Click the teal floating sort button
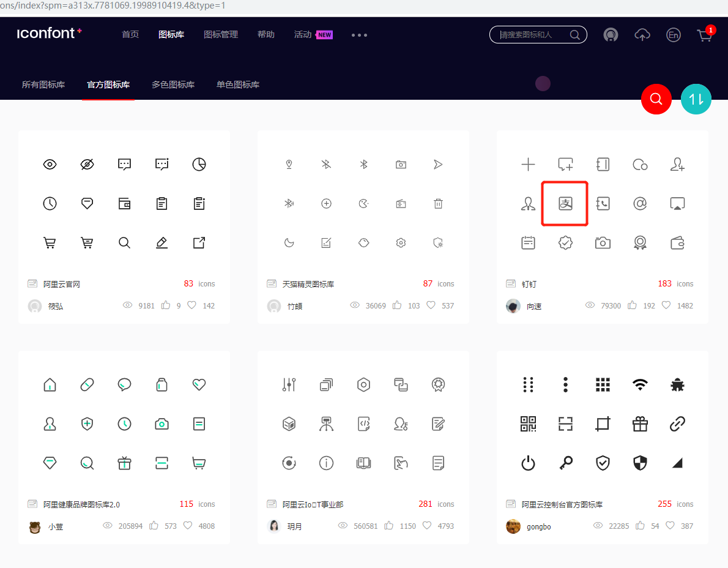 point(696,99)
